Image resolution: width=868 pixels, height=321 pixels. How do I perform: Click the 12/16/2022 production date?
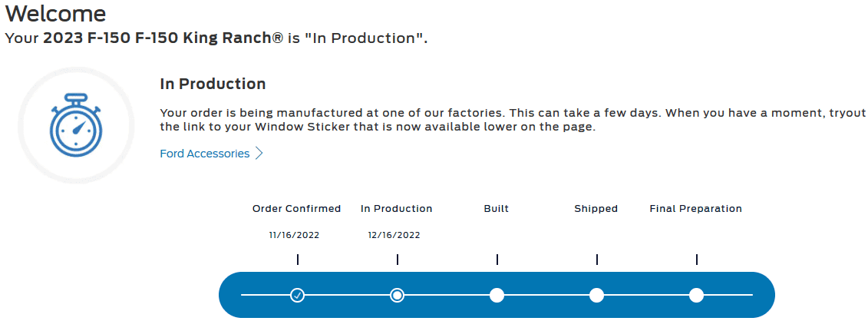(x=394, y=235)
